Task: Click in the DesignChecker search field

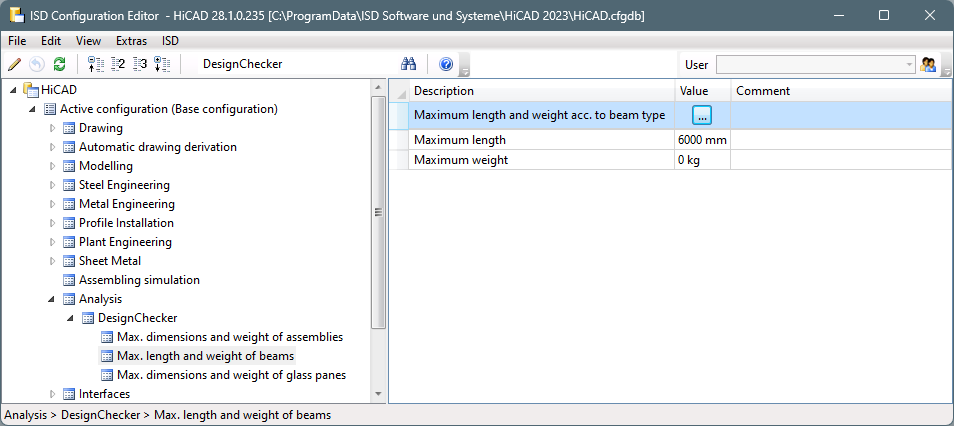Action: click(x=296, y=64)
